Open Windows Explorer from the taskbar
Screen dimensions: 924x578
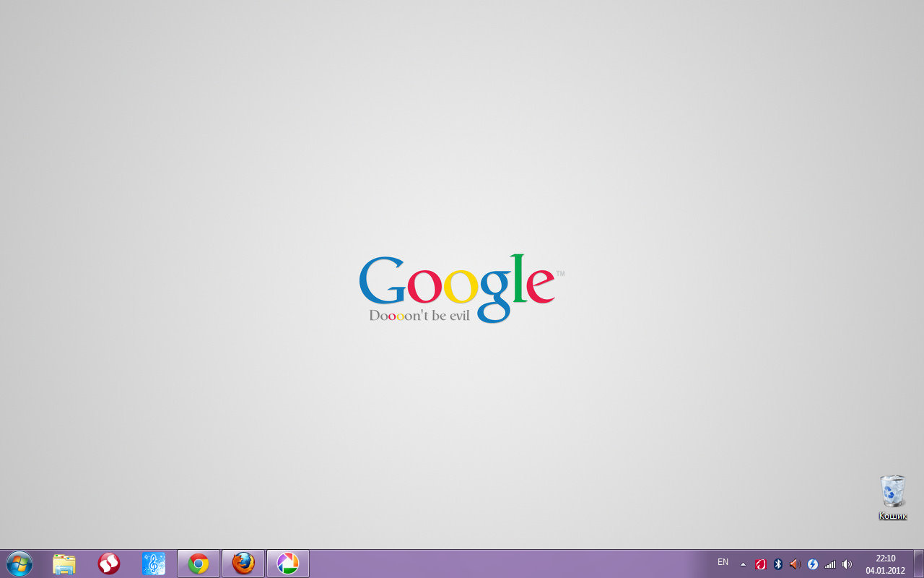(64, 564)
